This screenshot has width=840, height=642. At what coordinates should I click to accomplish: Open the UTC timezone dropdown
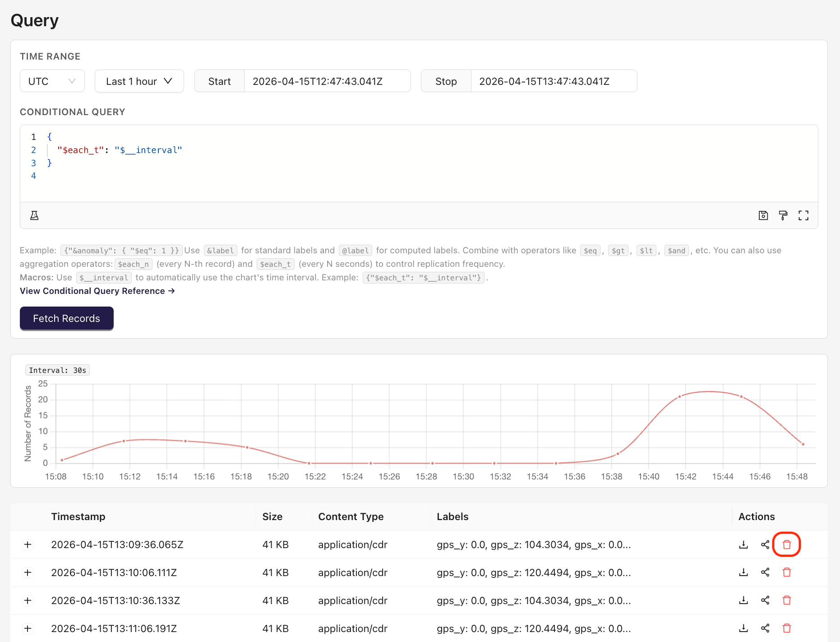click(52, 81)
